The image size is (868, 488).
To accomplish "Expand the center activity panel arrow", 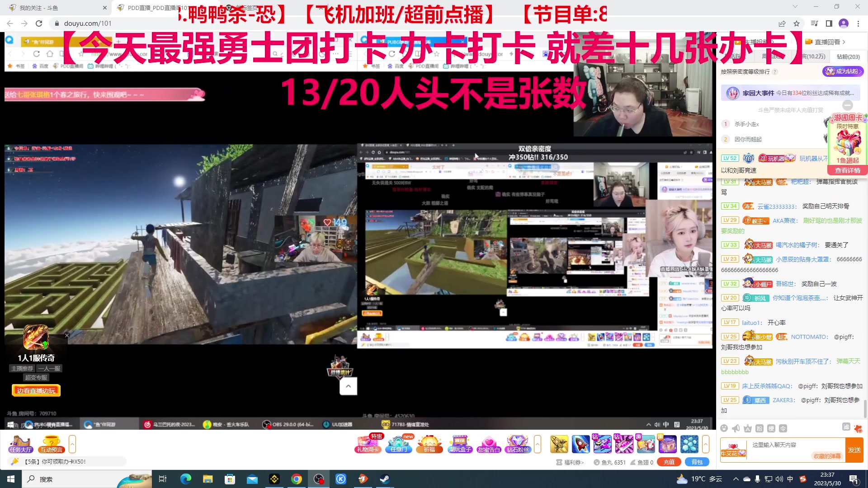I will (538, 444).
